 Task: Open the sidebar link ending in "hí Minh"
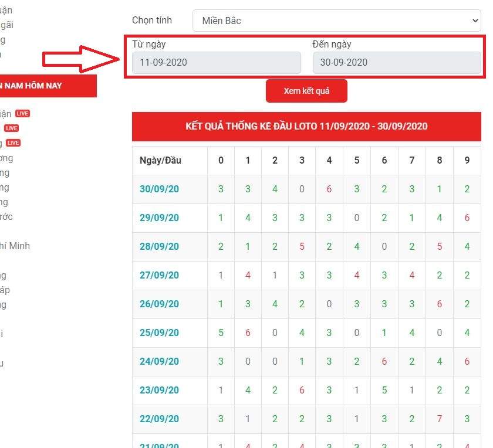(15, 246)
